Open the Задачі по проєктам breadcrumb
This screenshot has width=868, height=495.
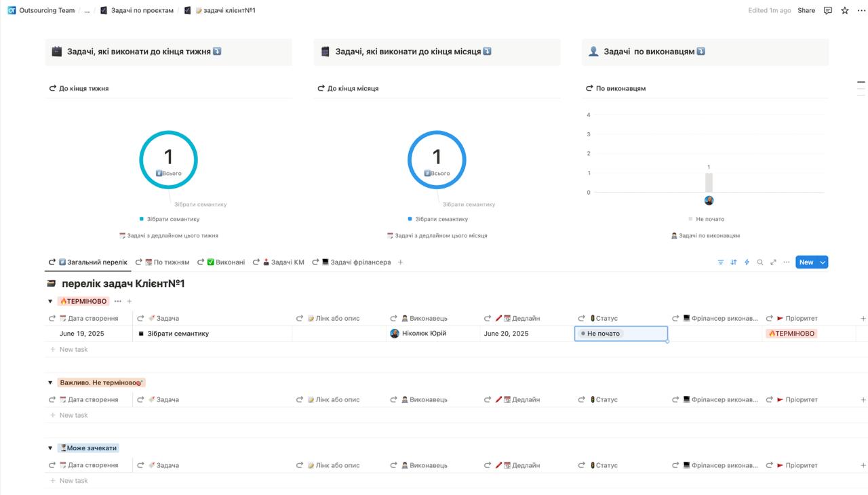(142, 10)
